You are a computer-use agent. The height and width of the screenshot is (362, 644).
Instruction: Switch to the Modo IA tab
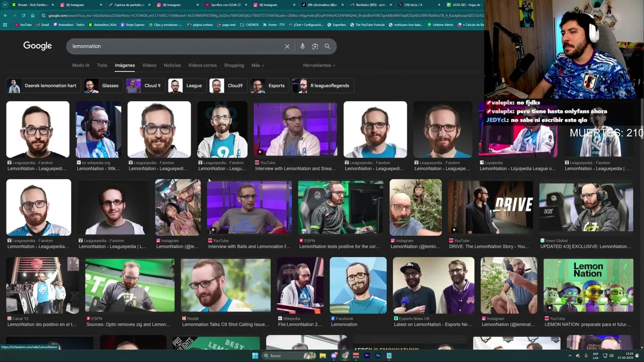coord(80,65)
